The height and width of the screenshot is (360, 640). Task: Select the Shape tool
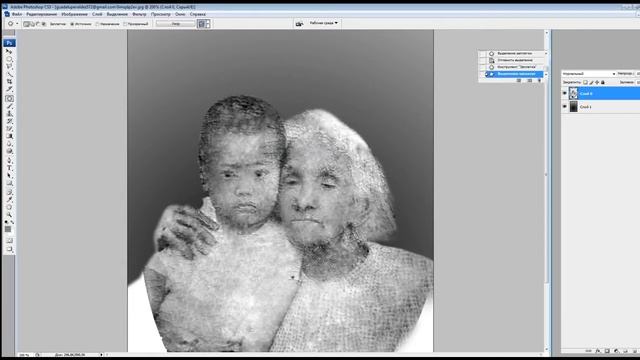(9, 183)
